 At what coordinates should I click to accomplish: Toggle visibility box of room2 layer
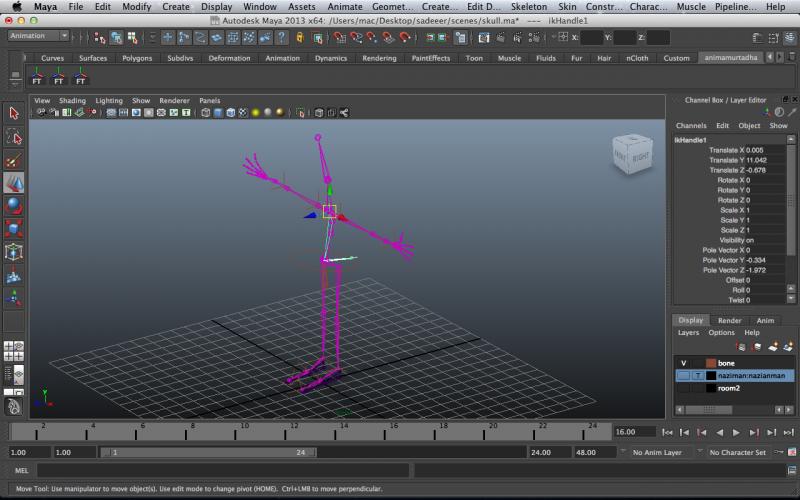tap(684, 388)
